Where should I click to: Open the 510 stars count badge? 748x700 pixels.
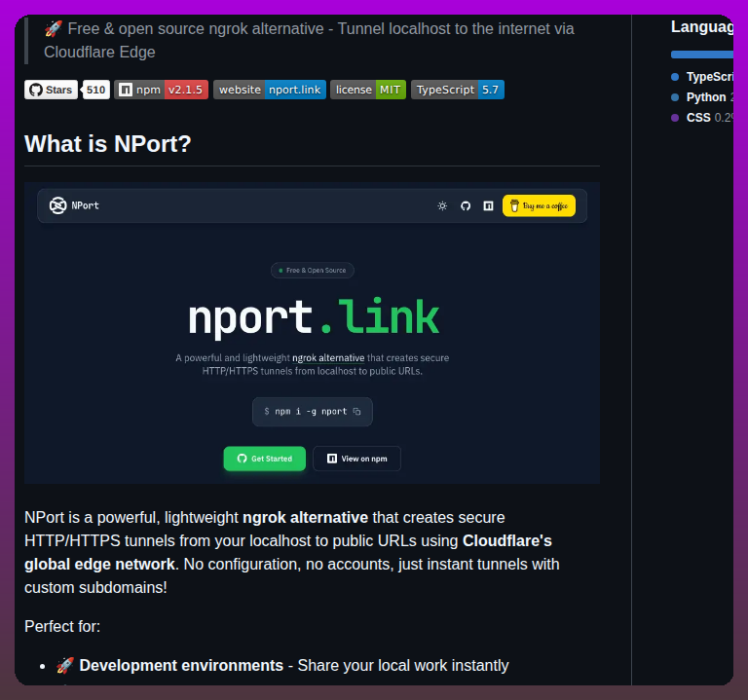95,90
